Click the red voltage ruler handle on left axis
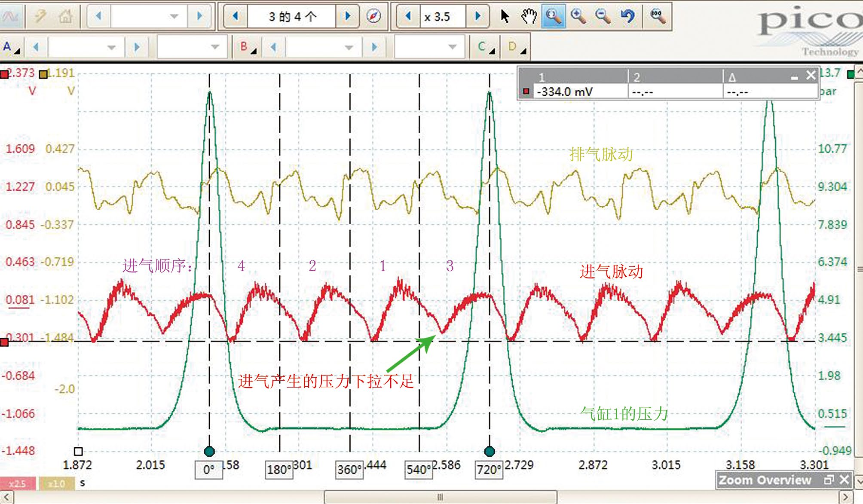863x504 pixels. coord(4,342)
